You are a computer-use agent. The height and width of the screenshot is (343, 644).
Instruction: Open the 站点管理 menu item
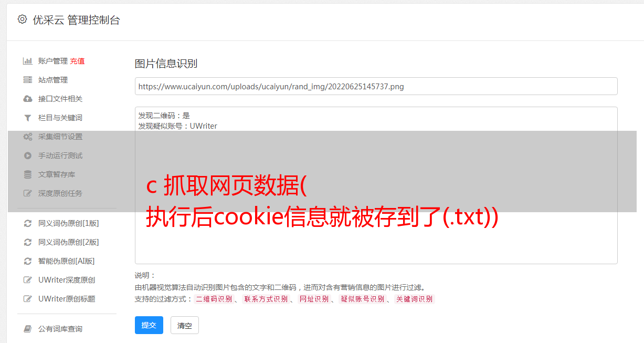tap(53, 80)
